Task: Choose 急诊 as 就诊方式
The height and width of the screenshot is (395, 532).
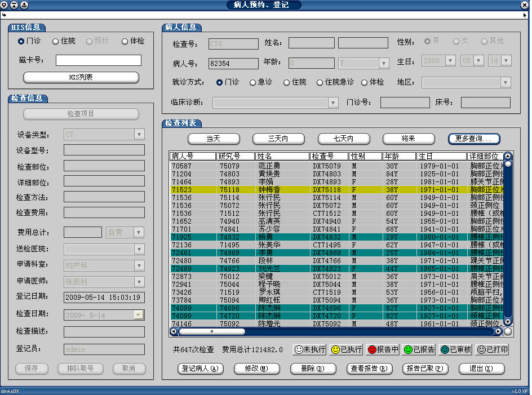Action: point(253,82)
